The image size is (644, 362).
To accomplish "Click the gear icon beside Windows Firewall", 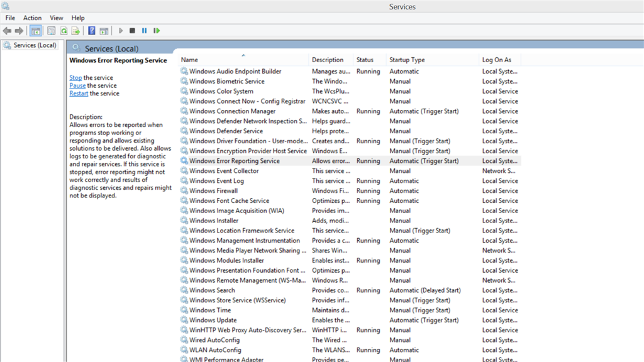I will tap(184, 191).
